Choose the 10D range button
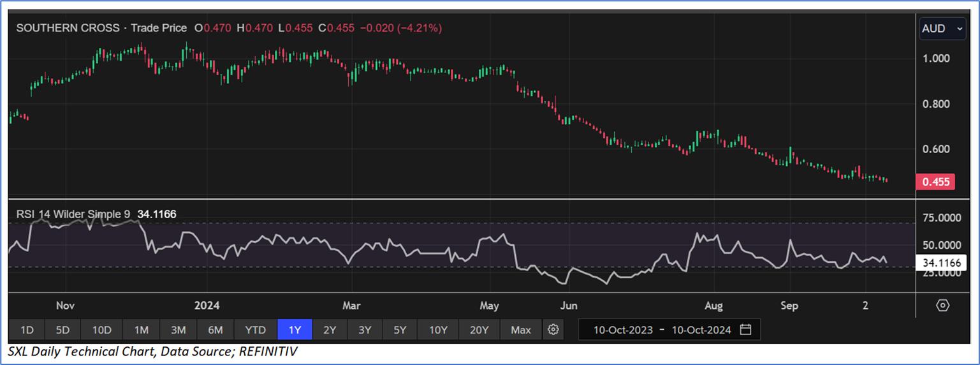 click(x=101, y=330)
